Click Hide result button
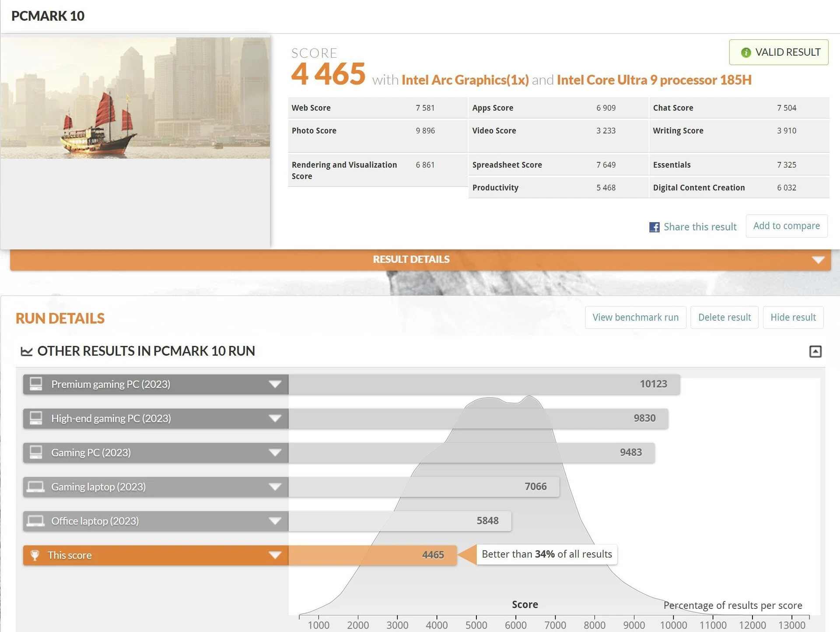This screenshot has width=840, height=632. tap(793, 317)
